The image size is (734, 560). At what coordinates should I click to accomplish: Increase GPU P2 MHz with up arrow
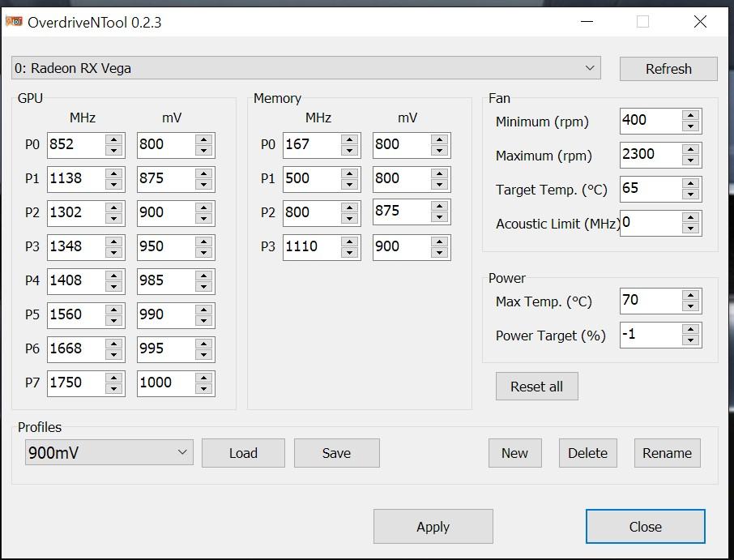113,207
